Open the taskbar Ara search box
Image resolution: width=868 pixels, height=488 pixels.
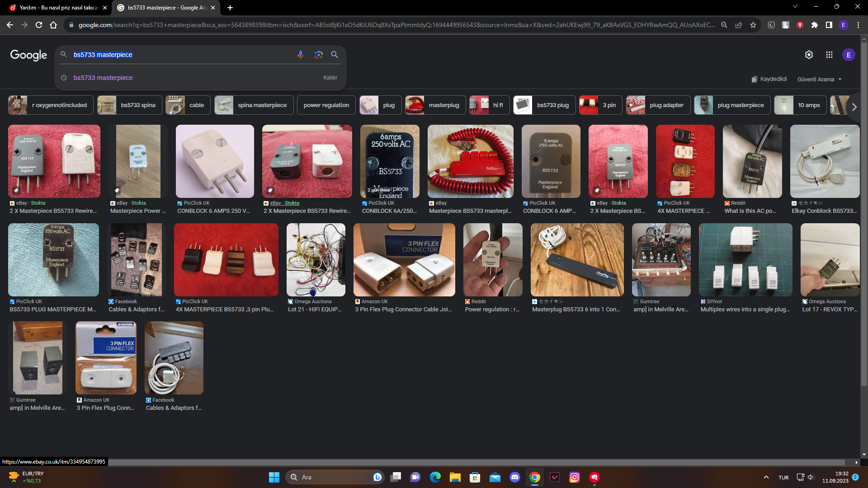334,477
